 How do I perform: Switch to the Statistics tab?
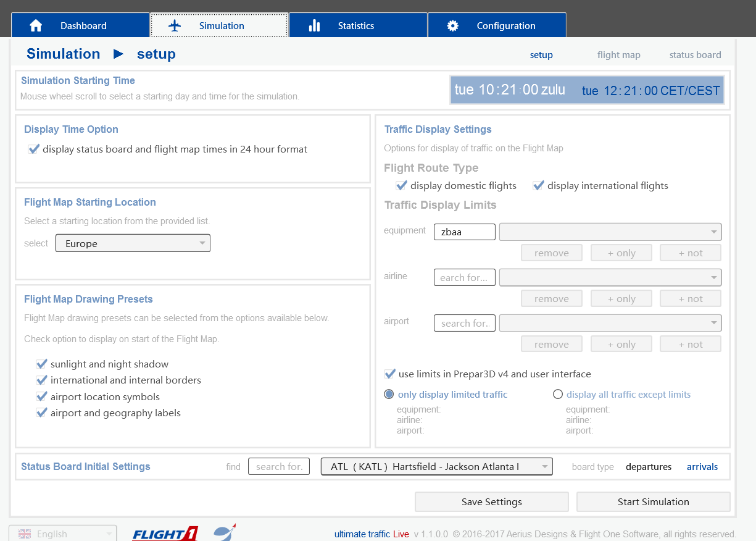pyautogui.click(x=358, y=25)
